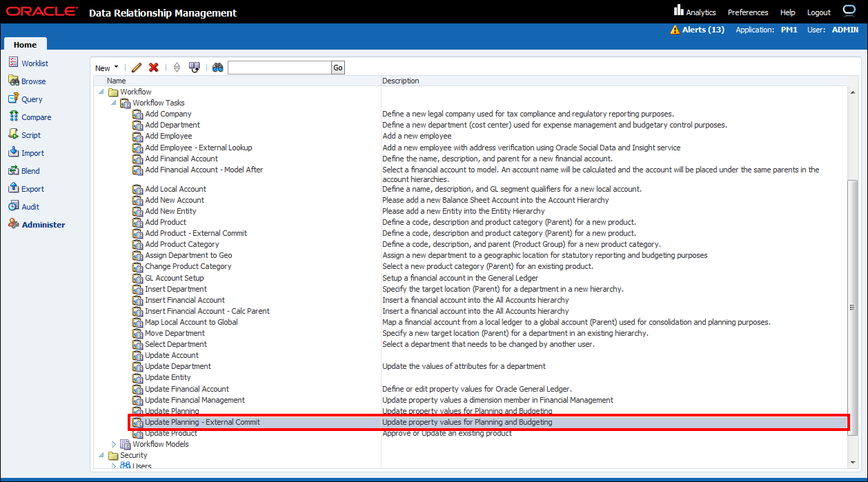This screenshot has width=868, height=482.
Task: Open the Help menu
Action: pyautogui.click(x=787, y=12)
